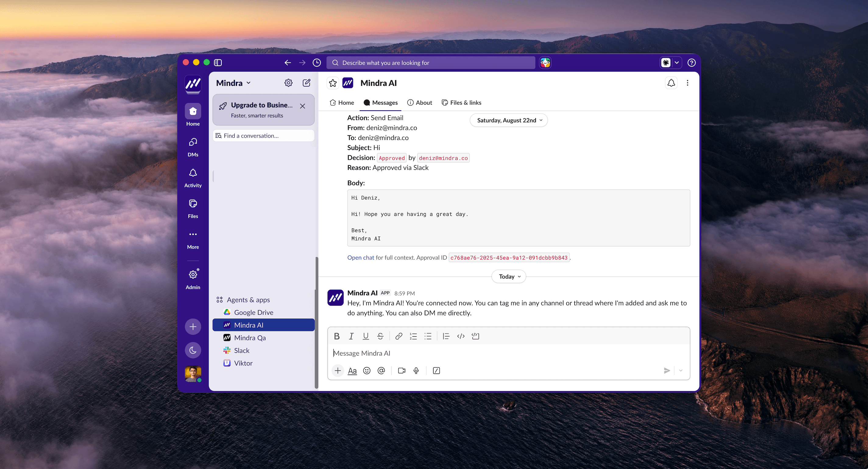The height and width of the screenshot is (469, 868).
Task: Open Mindra Qa in the sidebar
Action: coord(264,338)
